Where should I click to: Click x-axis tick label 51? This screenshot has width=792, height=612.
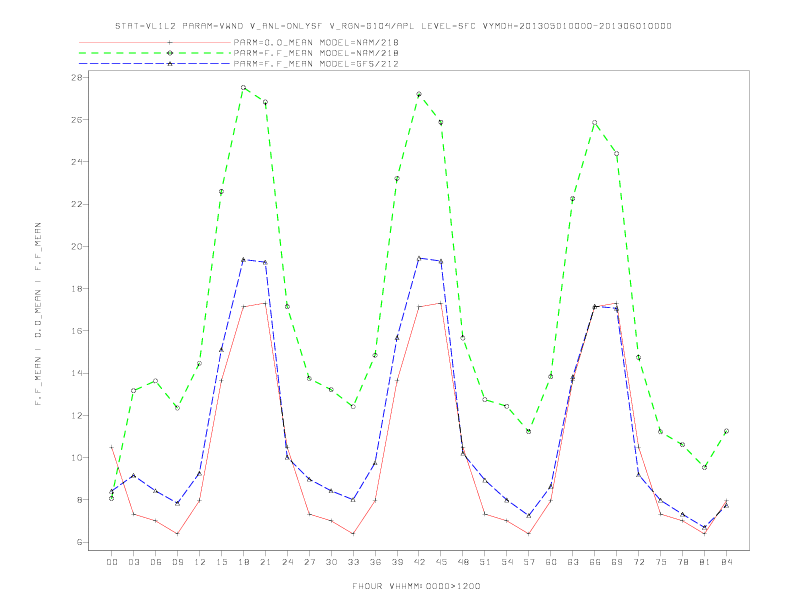[485, 562]
